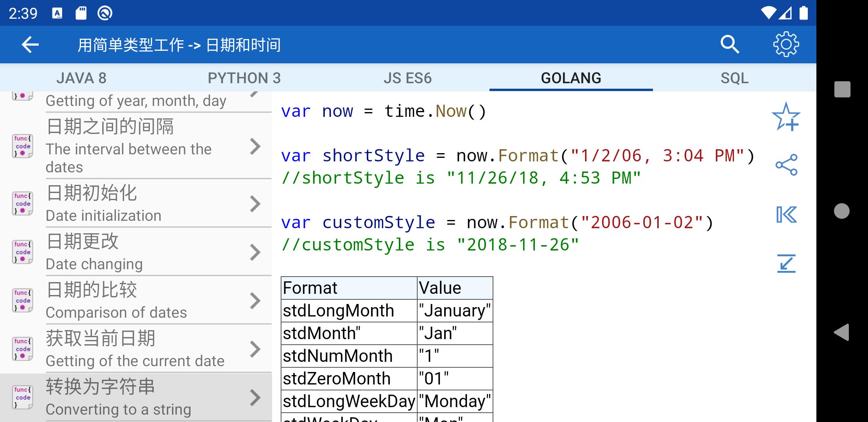Select the SQL tab

point(734,78)
